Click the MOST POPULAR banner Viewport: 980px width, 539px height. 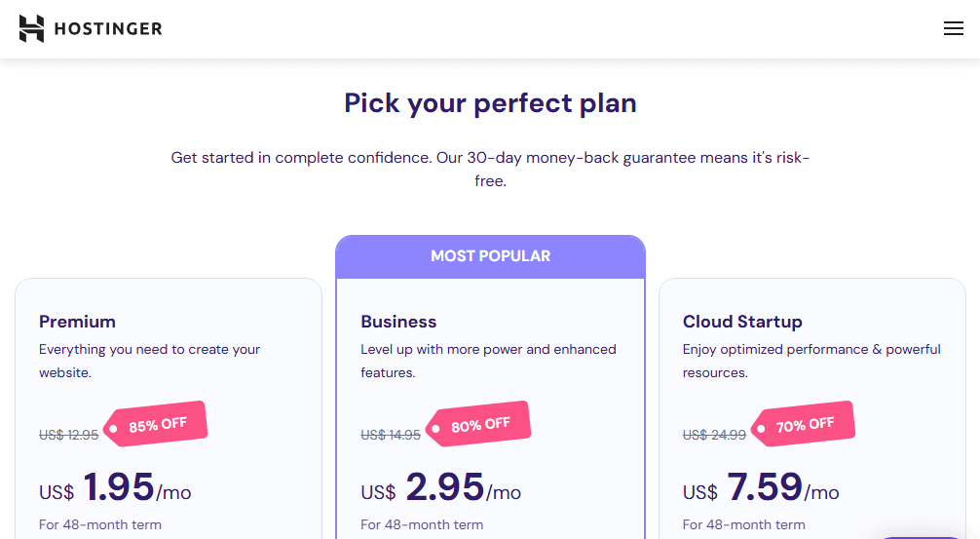click(491, 256)
